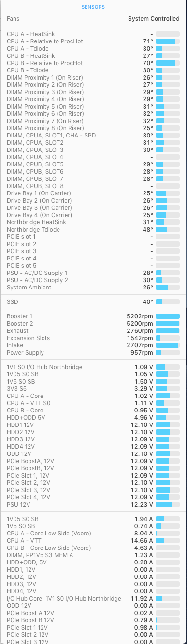187x644 pixels.
Task: Select the CPU A - Relative to ProcHot row
Action: tap(93, 41)
